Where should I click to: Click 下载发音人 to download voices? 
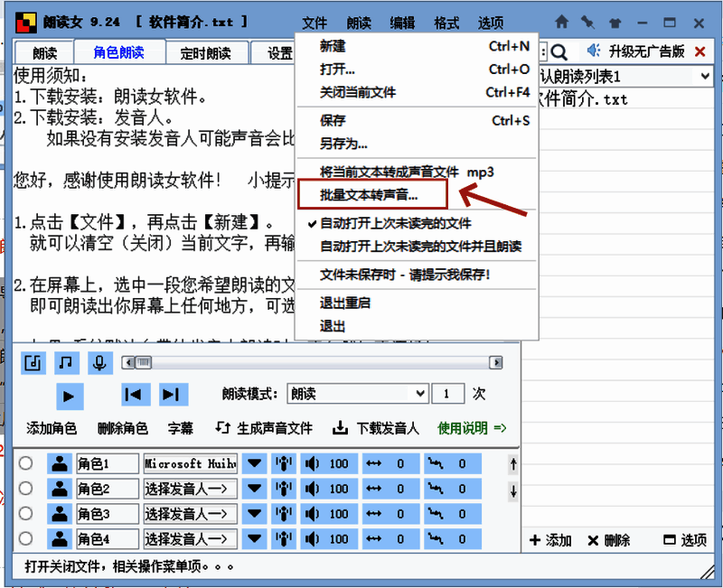388,428
